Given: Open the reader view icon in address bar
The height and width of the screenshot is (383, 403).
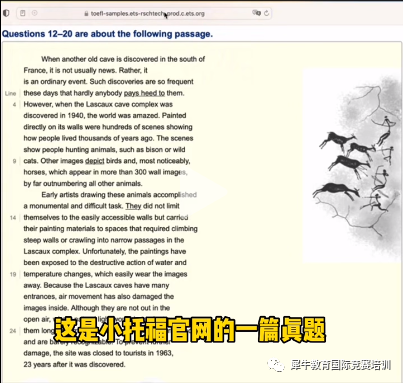Looking at the screenshot, I should (x=23, y=13).
